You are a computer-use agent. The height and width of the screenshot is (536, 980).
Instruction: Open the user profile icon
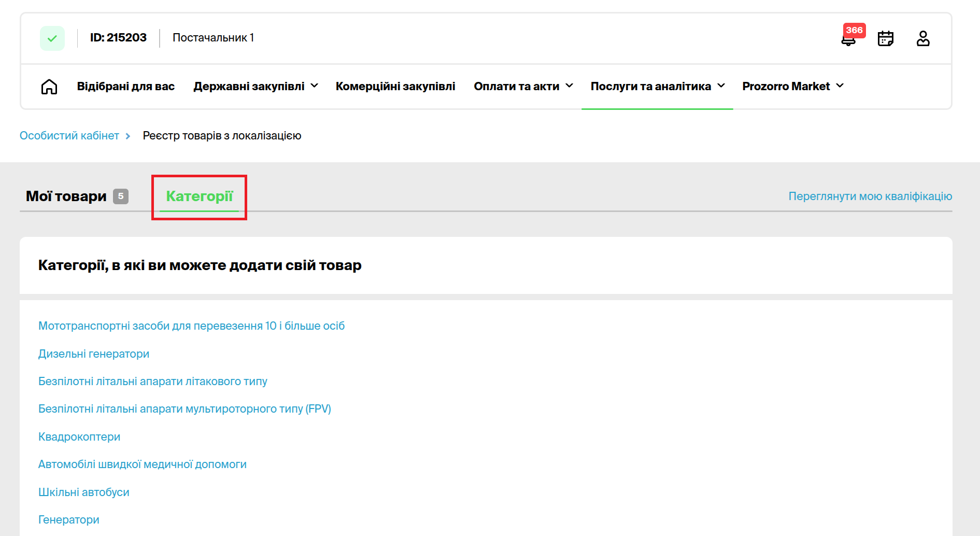[922, 38]
